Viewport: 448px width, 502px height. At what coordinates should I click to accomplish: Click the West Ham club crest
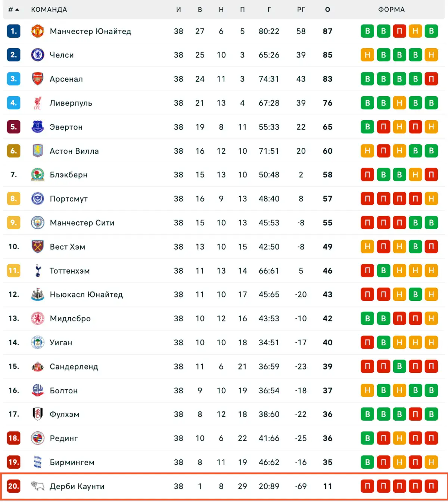[x=38, y=247]
